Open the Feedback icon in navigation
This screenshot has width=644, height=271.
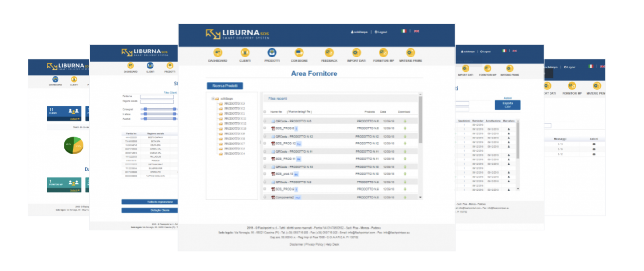pyautogui.click(x=329, y=53)
